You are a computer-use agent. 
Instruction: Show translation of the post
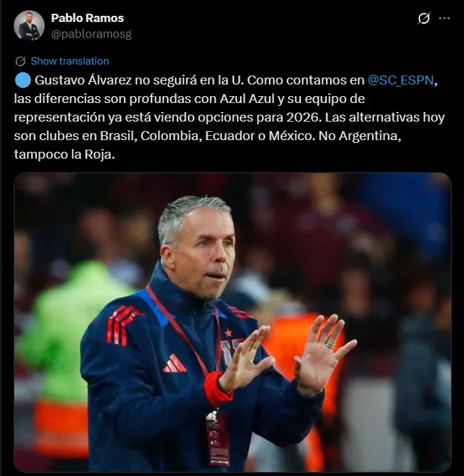pyautogui.click(x=70, y=61)
